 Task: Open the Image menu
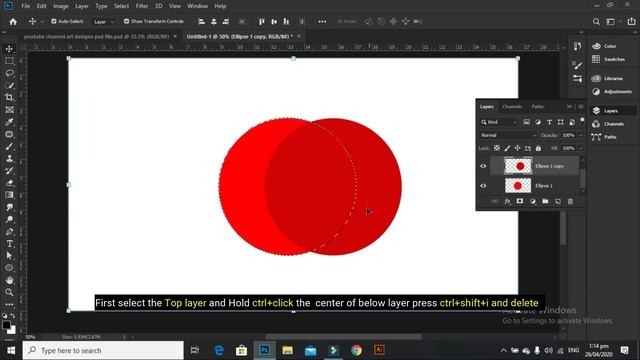[x=60, y=6]
